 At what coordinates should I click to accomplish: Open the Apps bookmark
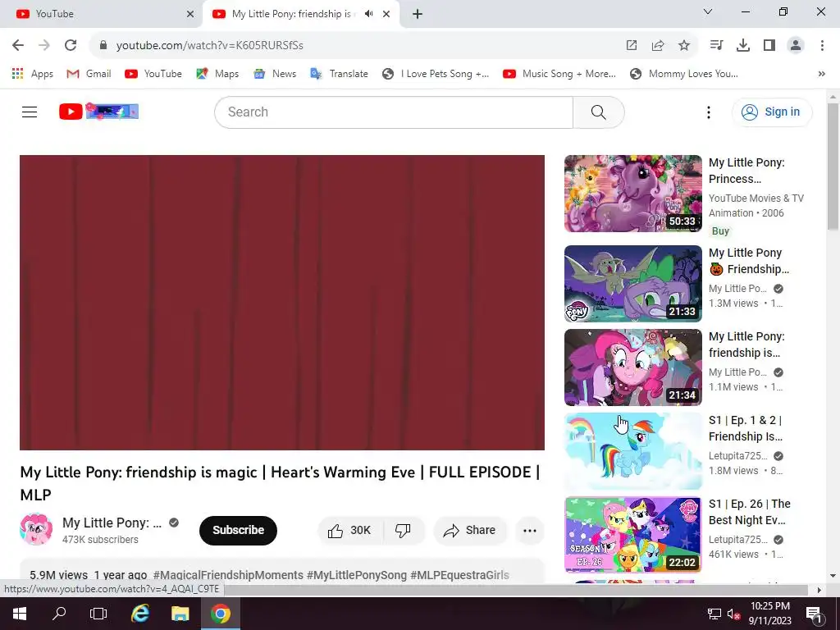(x=33, y=74)
